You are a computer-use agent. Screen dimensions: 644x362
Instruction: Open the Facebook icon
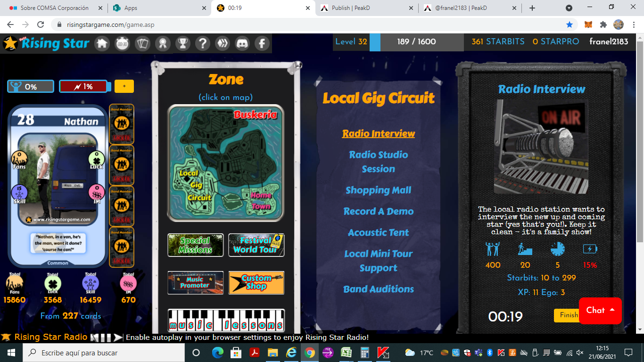[x=262, y=43]
